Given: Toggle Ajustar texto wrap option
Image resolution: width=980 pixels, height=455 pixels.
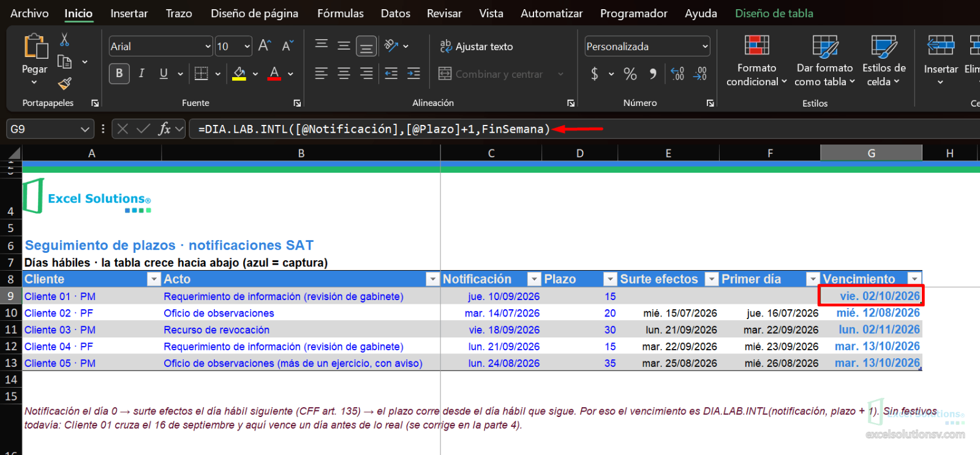Looking at the screenshot, I should pos(477,47).
